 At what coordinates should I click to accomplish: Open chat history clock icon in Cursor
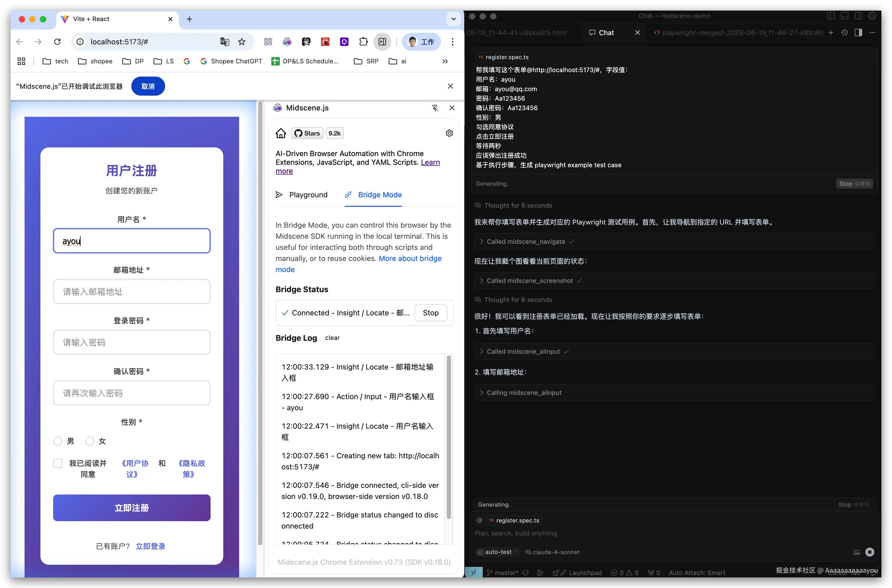844,33
